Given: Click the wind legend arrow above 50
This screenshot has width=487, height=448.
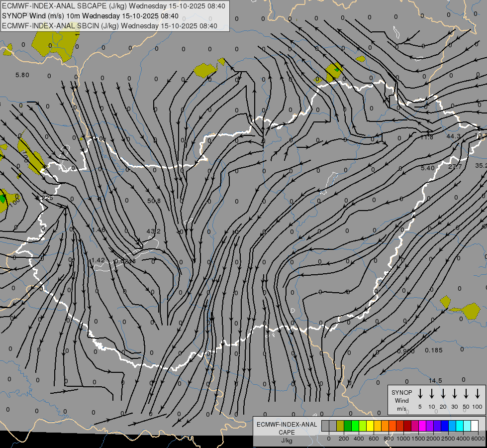Looking at the screenshot, I should click(x=466, y=394).
